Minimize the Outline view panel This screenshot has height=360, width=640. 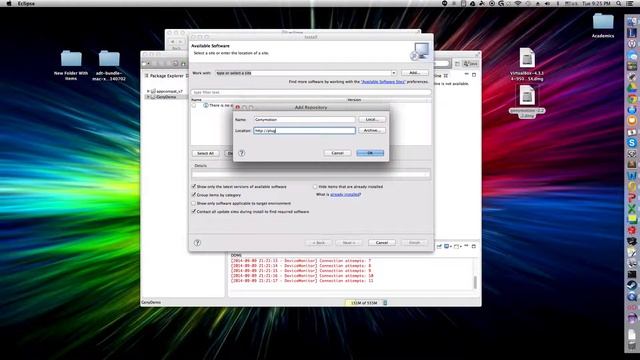coord(467,75)
